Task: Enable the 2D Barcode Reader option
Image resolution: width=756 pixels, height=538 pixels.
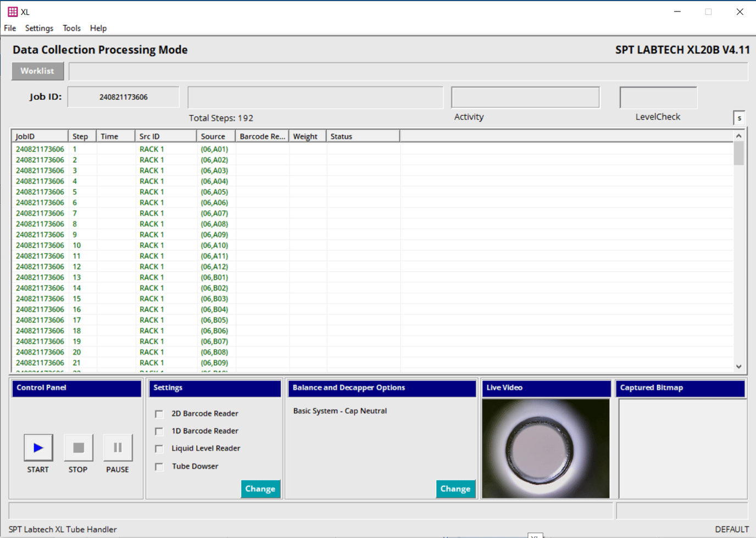Action: pyautogui.click(x=159, y=413)
